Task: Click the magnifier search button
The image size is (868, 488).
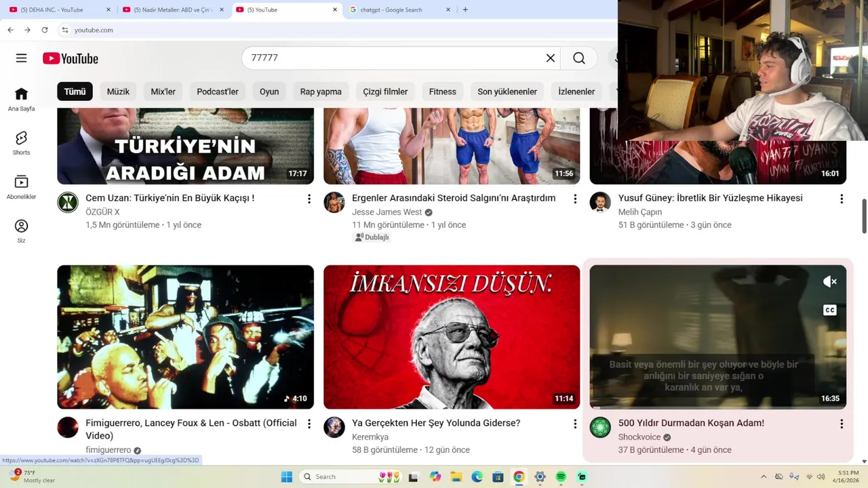Action: point(578,58)
